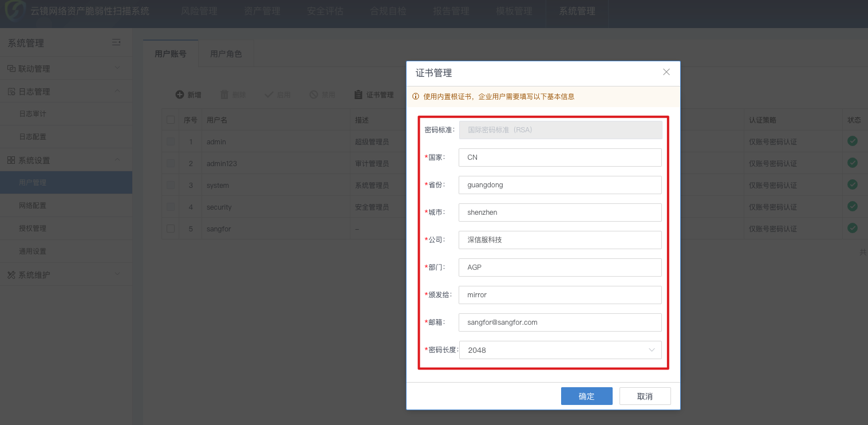The height and width of the screenshot is (425, 868).
Task: Click the 超级管理员 description cell
Action: 372,141
